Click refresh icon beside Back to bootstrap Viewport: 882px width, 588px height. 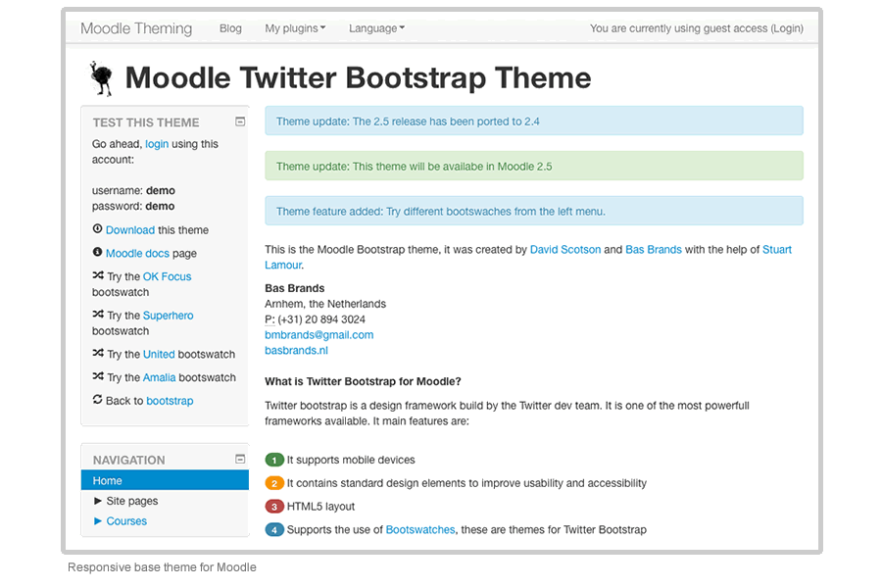tap(97, 400)
